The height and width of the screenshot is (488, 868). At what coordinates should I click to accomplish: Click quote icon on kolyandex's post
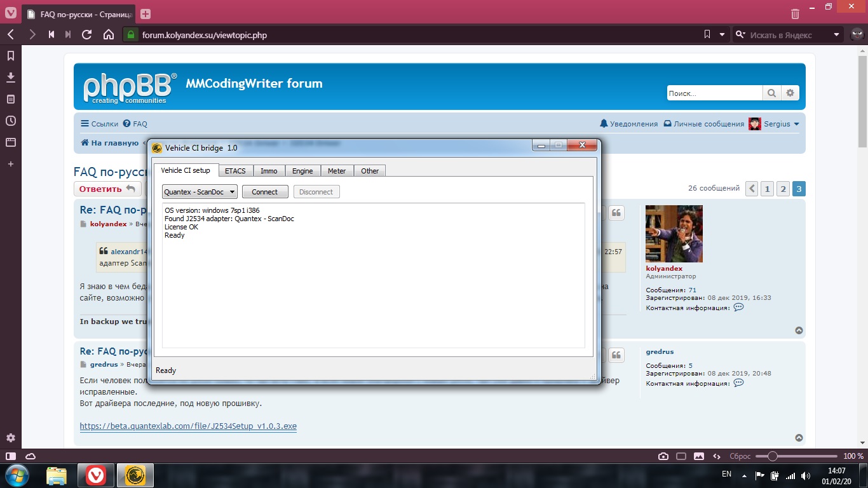point(616,213)
